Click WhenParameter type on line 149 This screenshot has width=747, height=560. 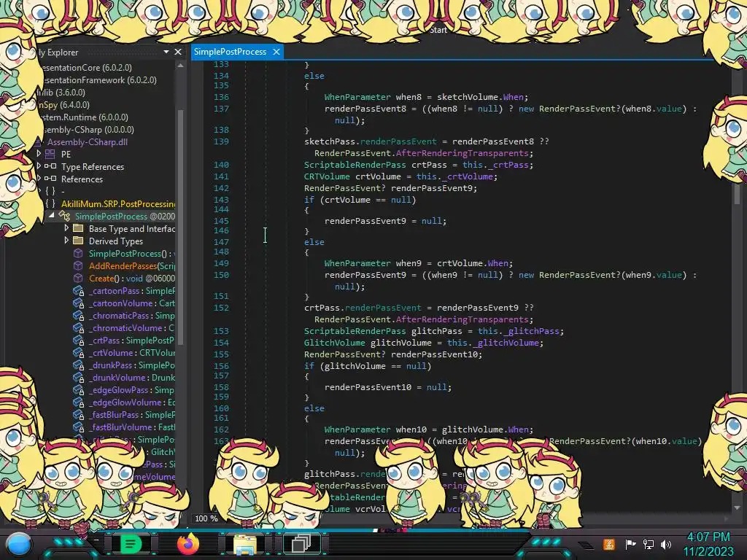coord(357,262)
